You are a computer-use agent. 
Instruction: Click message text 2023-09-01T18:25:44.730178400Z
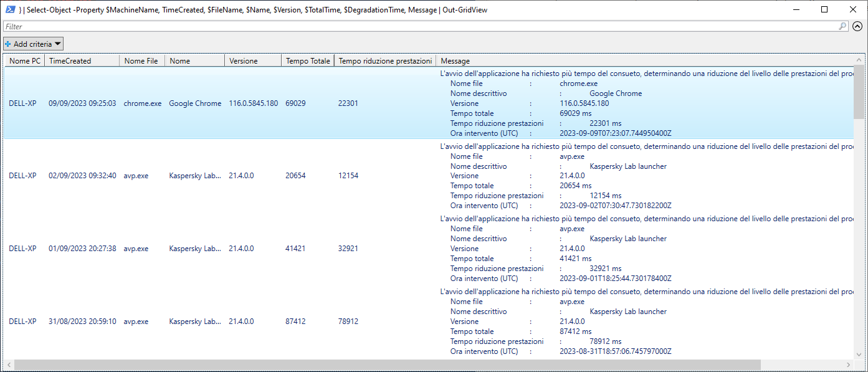click(x=616, y=279)
